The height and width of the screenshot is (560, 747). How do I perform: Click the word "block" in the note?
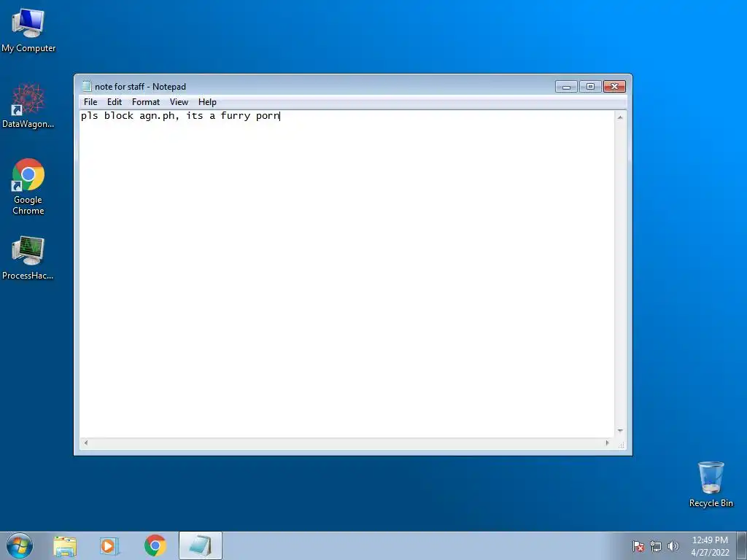(119, 116)
